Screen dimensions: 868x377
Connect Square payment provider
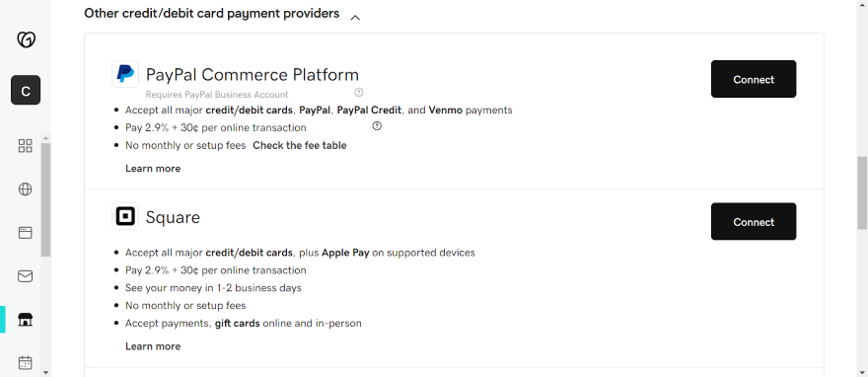click(754, 221)
